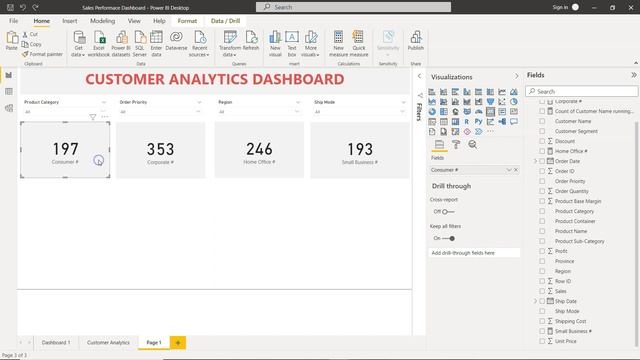640x360 pixels.
Task: Collapse the Fields pane chevrons
Action: click(633, 75)
